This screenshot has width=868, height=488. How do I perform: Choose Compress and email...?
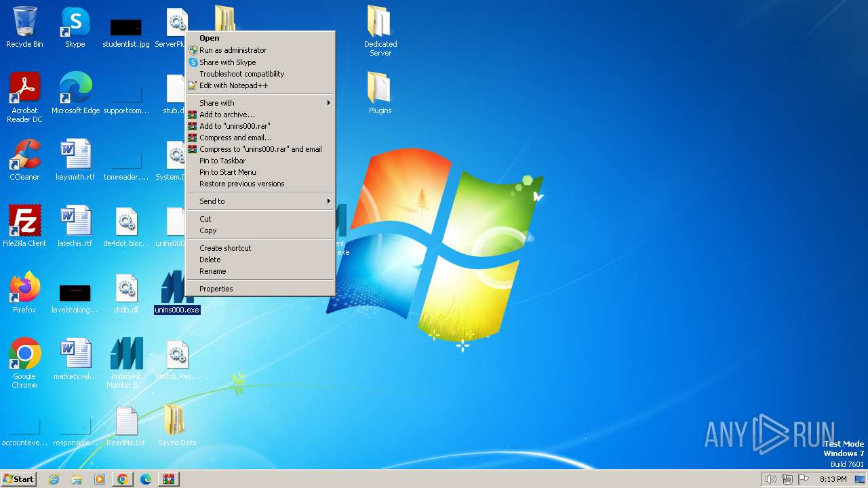260,138
